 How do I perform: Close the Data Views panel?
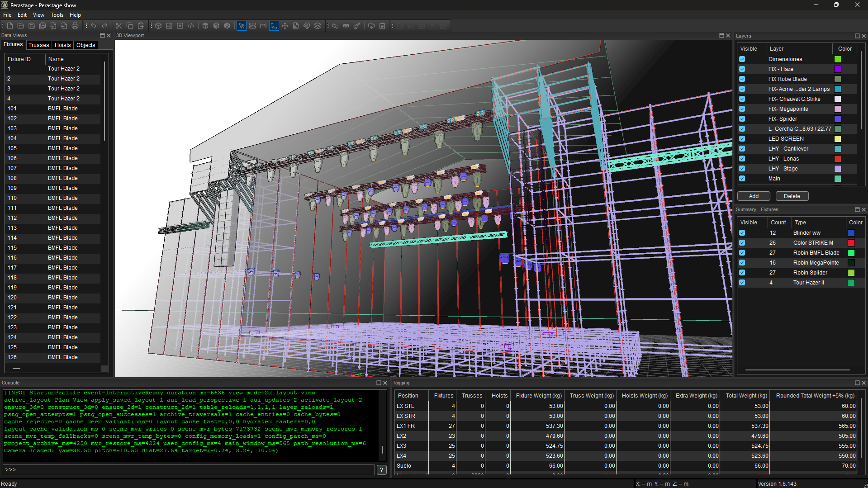pos(109,35)
